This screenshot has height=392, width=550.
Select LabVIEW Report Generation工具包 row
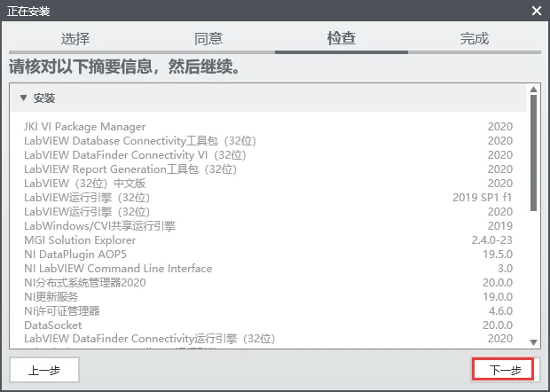268,169
